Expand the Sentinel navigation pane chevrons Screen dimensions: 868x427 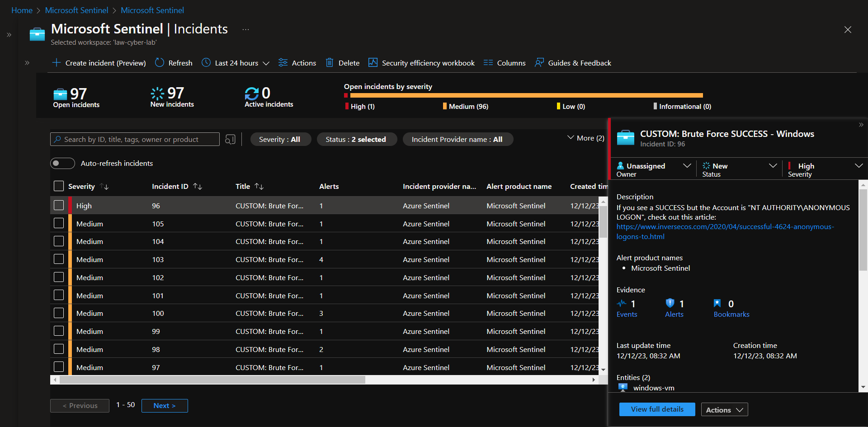[x=27, y=63]
